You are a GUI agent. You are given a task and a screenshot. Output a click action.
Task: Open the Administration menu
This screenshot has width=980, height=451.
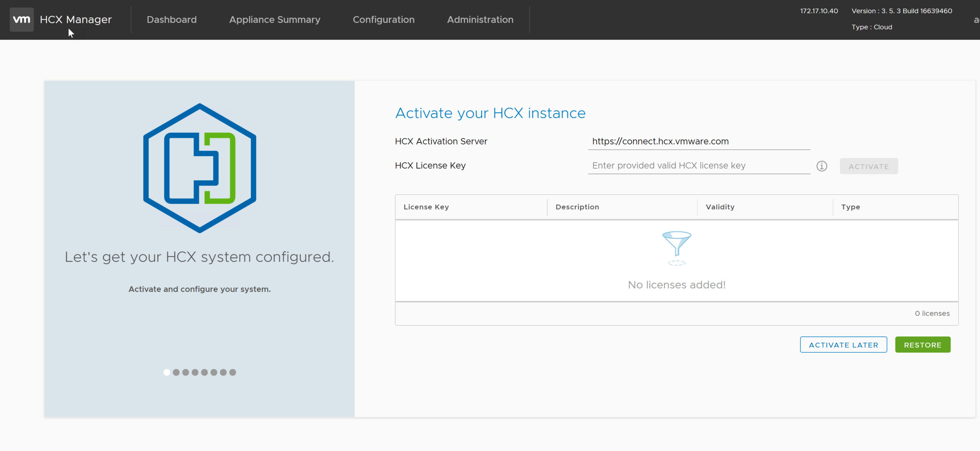tap(480, 20)
